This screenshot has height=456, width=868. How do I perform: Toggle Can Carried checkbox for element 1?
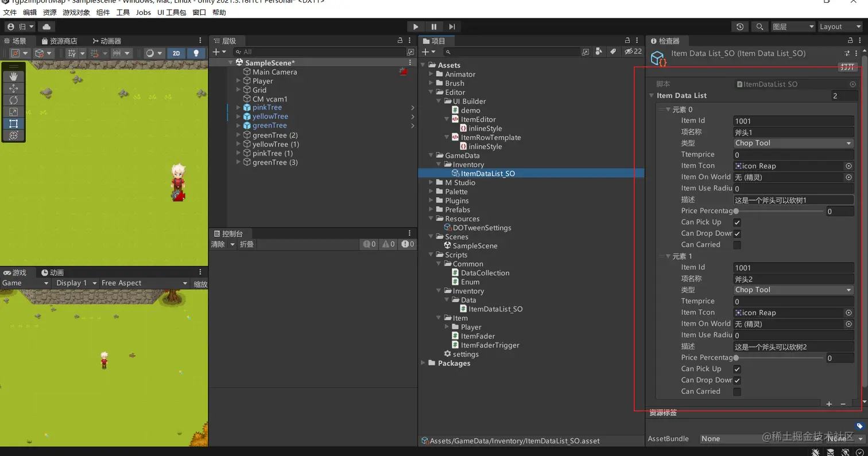(x=737, y=392)
